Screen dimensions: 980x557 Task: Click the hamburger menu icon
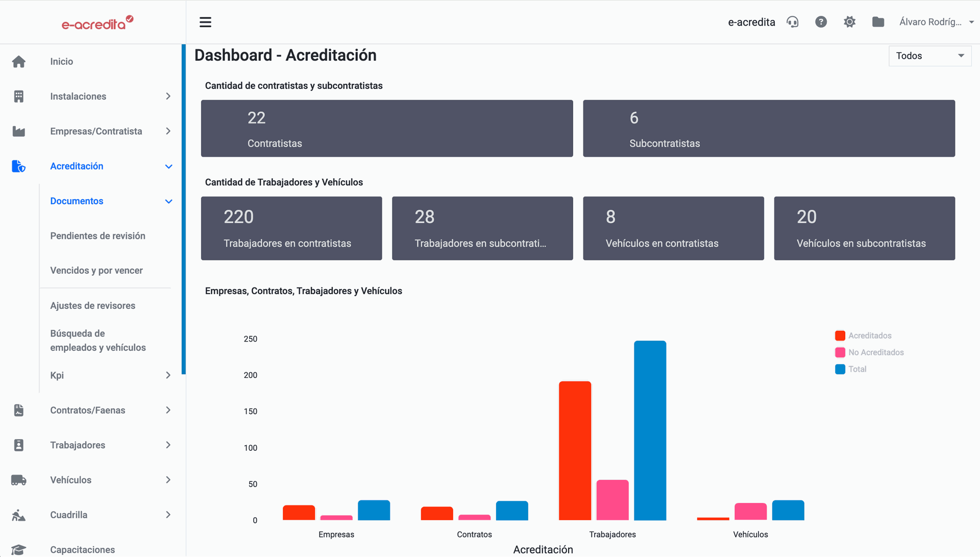[x=205, y=22]
